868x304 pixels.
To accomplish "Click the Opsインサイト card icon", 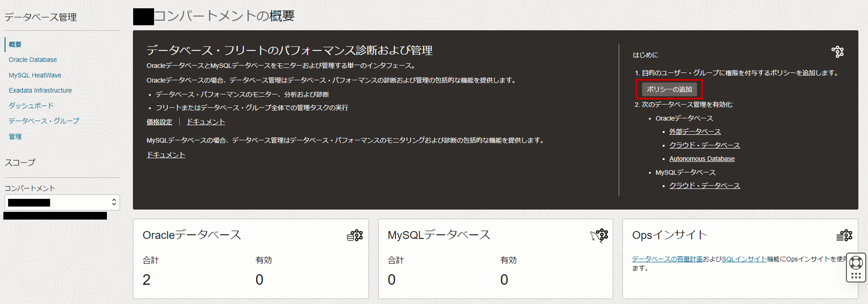I will 844,235.
